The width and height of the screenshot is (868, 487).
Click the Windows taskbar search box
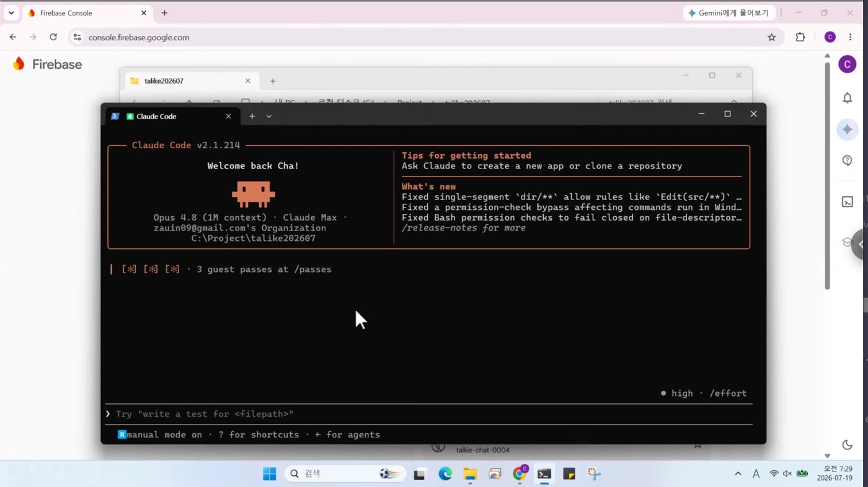tap(345, 474)
